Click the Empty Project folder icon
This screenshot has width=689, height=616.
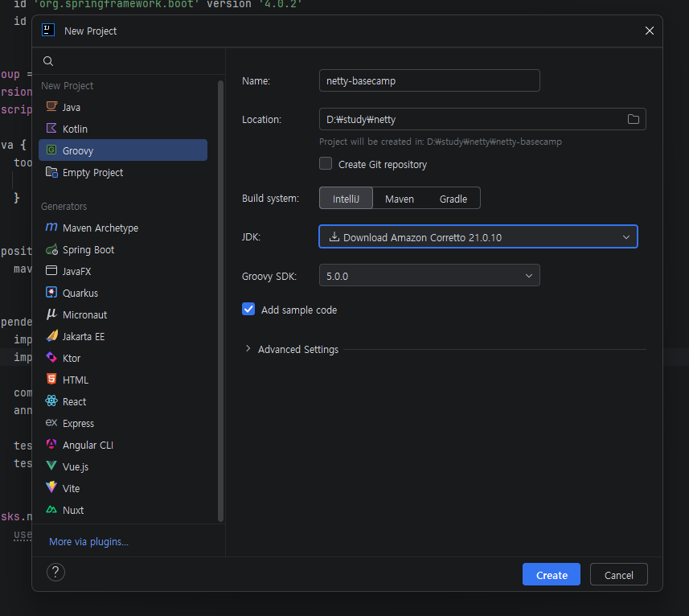click(x=51, y=172)
